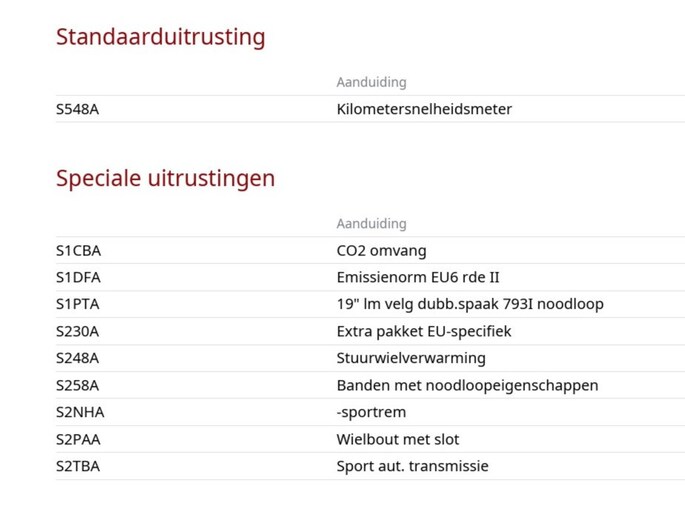Click the Speciale uitrustingen heading
This screenshot has height=514, width=685.
[x=166, y=179]
